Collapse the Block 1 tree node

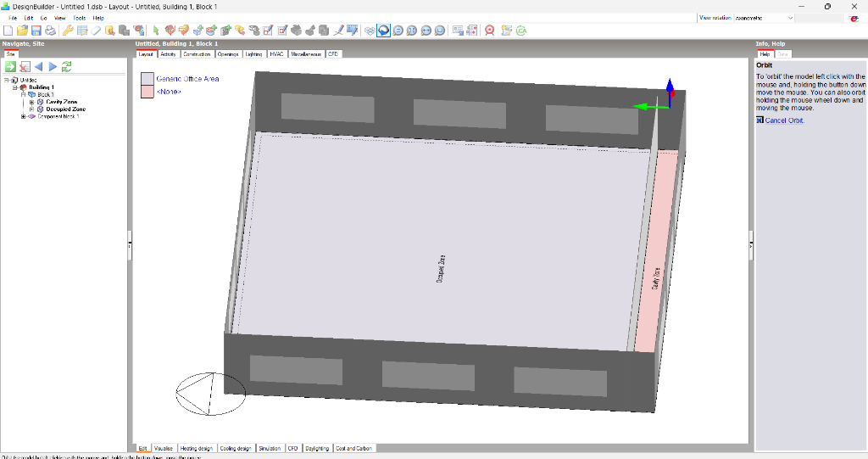point(23,94)
